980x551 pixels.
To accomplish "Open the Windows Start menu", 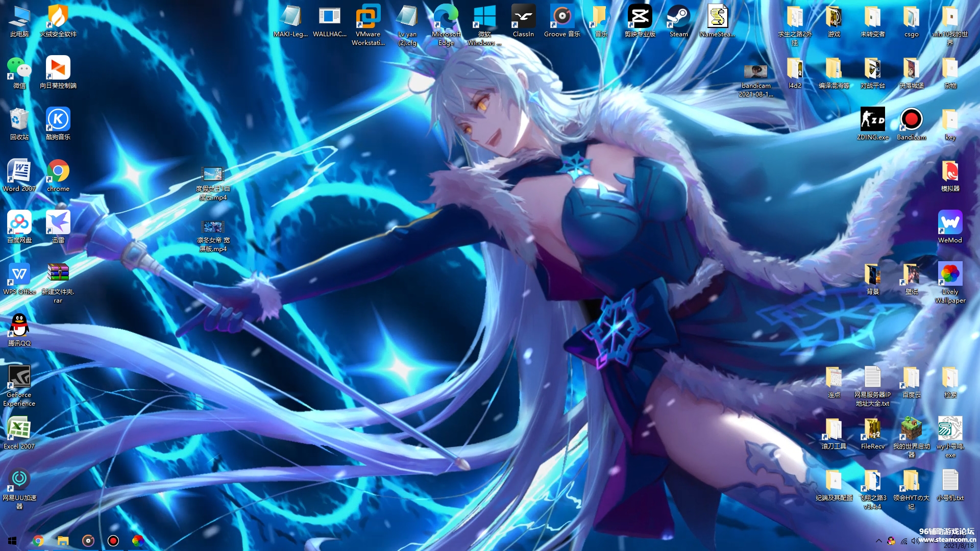I will tap(12, 540).
